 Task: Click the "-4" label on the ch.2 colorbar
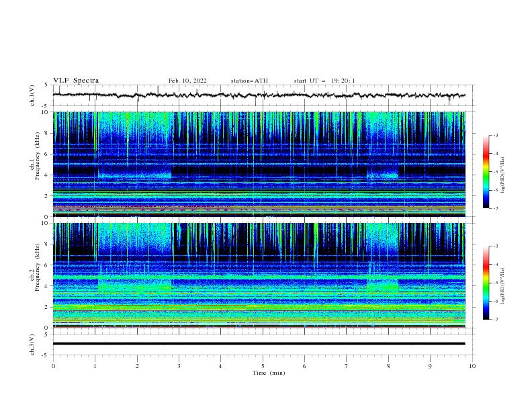(495, 265)
